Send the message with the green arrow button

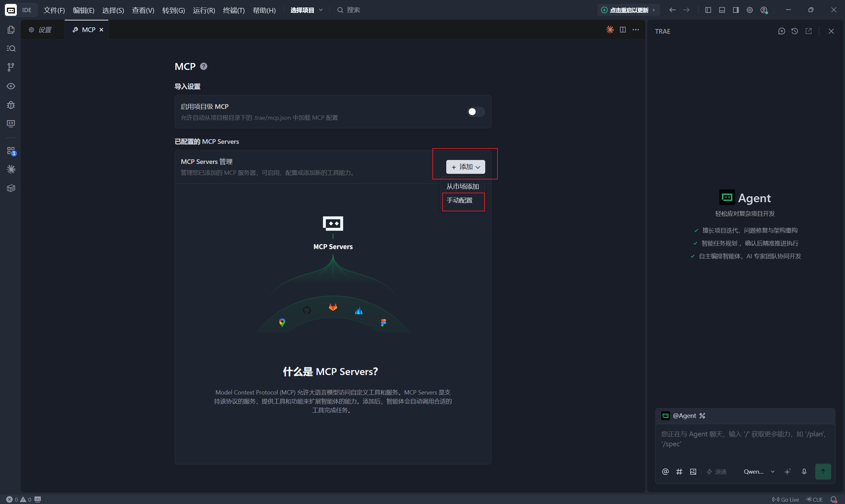[823, 471]
